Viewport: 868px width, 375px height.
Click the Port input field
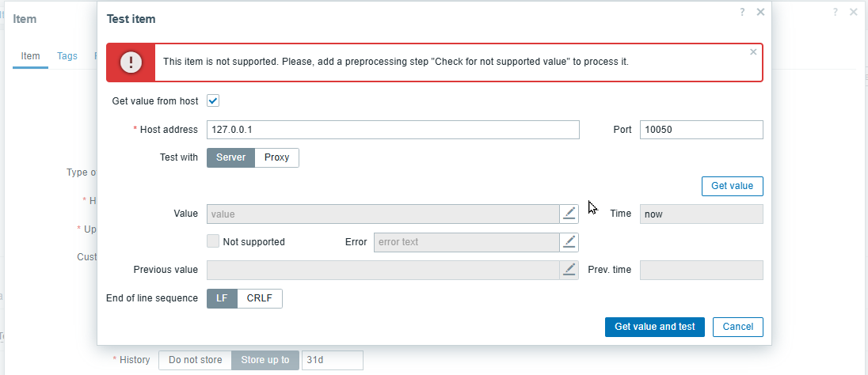701,130
